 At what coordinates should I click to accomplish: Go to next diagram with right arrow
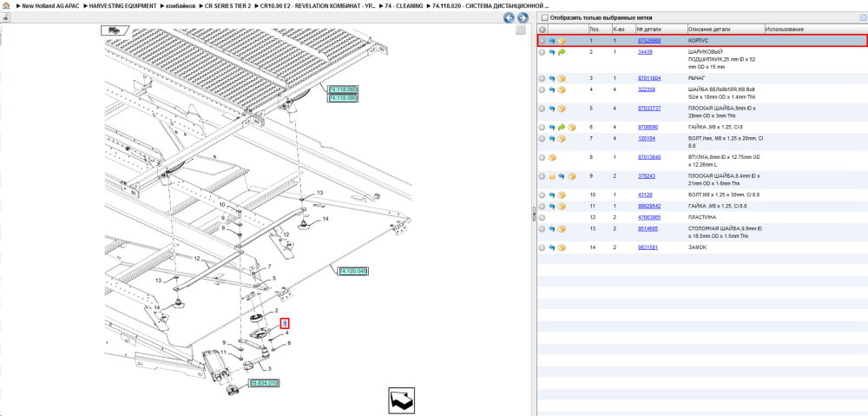point(522,17)
